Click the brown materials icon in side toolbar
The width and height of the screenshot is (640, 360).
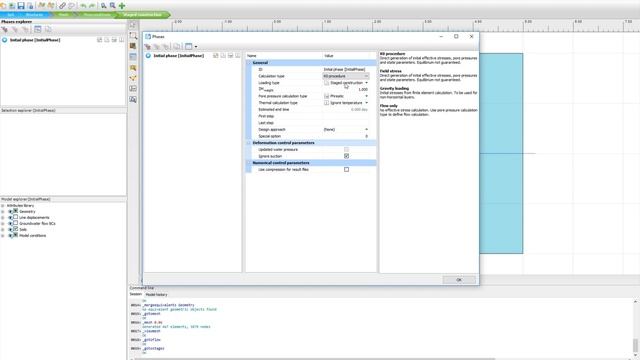[x=133, y=46]
